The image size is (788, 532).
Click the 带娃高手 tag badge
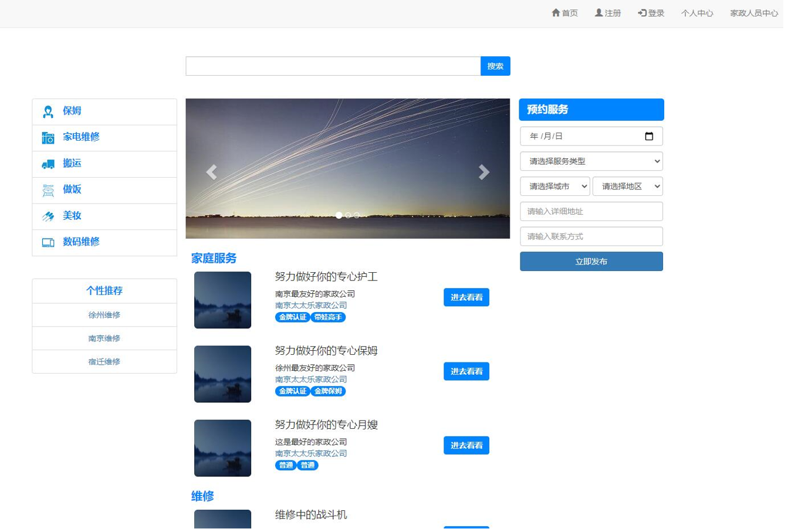coord(330,319)
